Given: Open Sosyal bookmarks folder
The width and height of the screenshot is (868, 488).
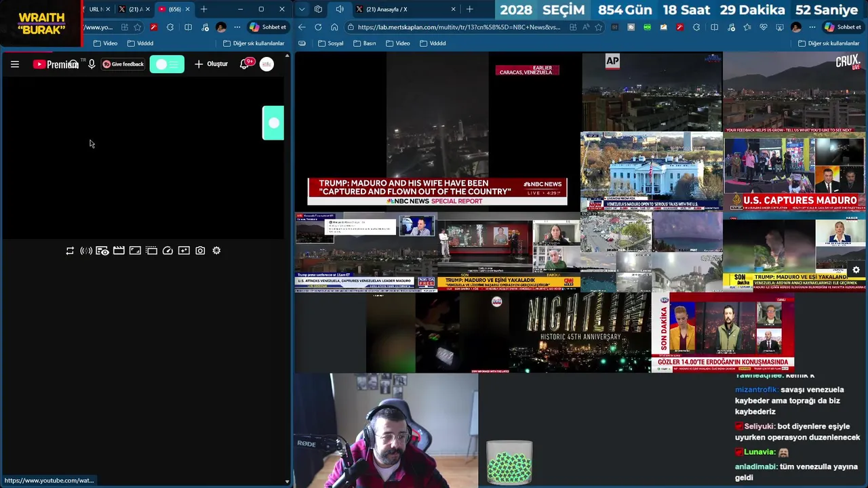Looking at the screenshot, I should point(330,43).
